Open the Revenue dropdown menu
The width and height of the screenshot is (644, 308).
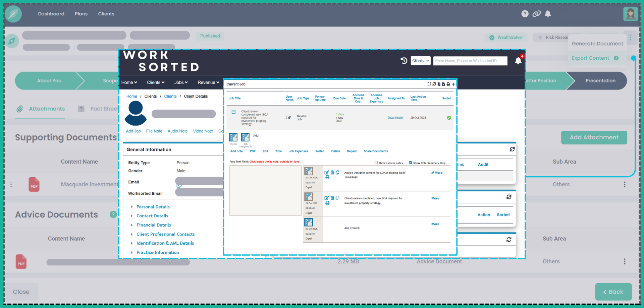point(208,82)
